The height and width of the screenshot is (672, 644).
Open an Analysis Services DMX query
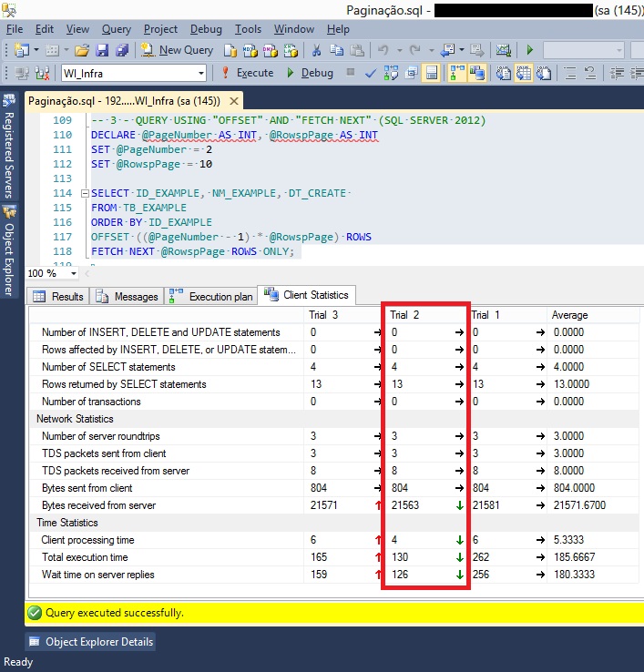click(x=271, y=50)
